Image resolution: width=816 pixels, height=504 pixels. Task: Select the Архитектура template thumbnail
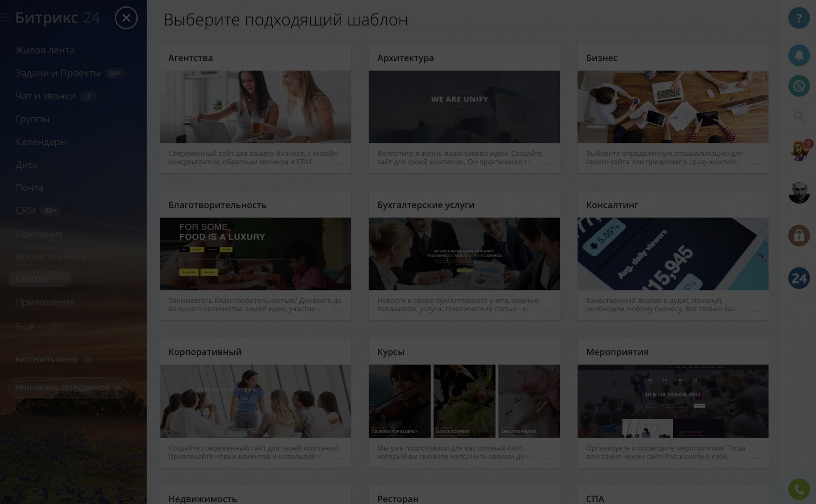pos(464,107)
